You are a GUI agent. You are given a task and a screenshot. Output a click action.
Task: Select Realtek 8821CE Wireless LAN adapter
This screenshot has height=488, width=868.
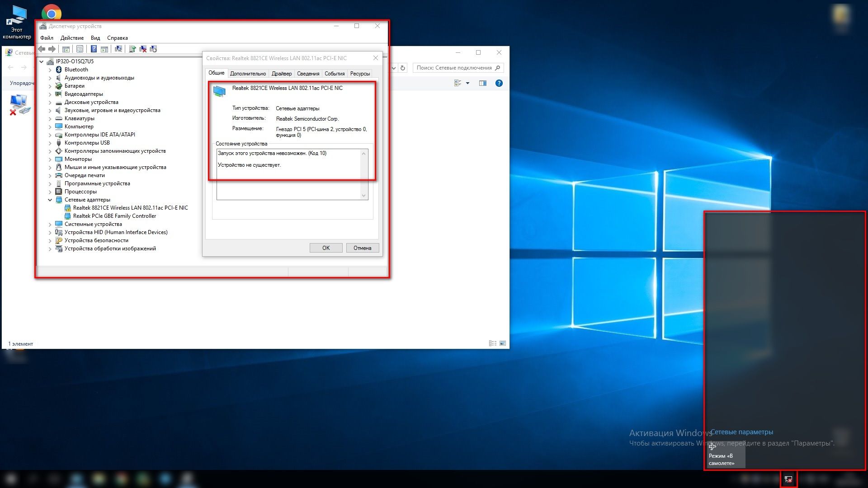(130, 207)
